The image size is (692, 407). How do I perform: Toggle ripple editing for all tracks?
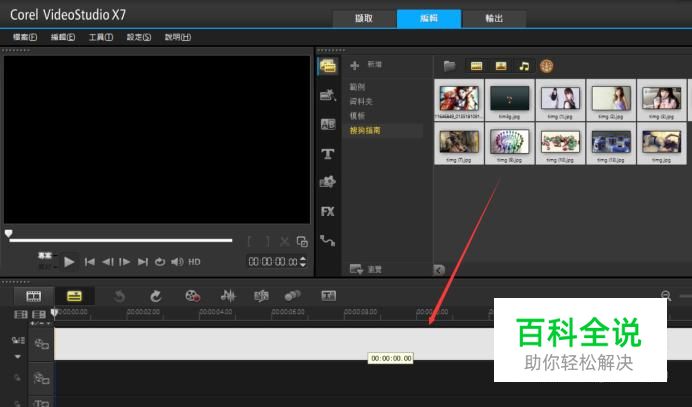(x=18, y=340)
